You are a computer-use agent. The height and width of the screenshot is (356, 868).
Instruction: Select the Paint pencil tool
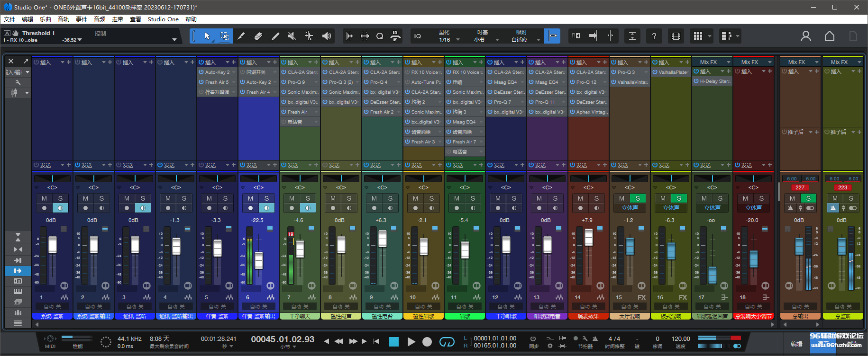click(x=275, y=36)
